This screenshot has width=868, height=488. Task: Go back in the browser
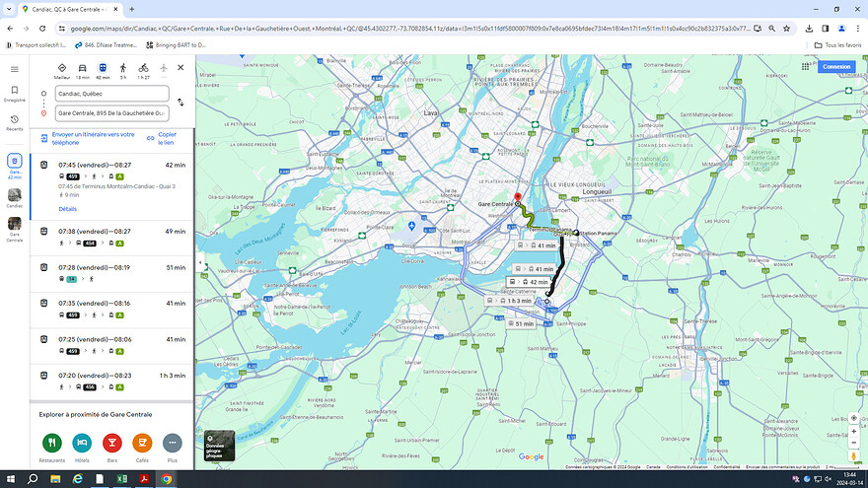pyautogui.click(x=10, y=29)
